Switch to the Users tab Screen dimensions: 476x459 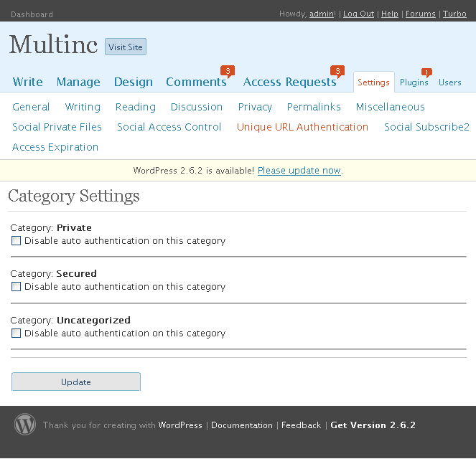pyautogui.click(x=450, y=82)
